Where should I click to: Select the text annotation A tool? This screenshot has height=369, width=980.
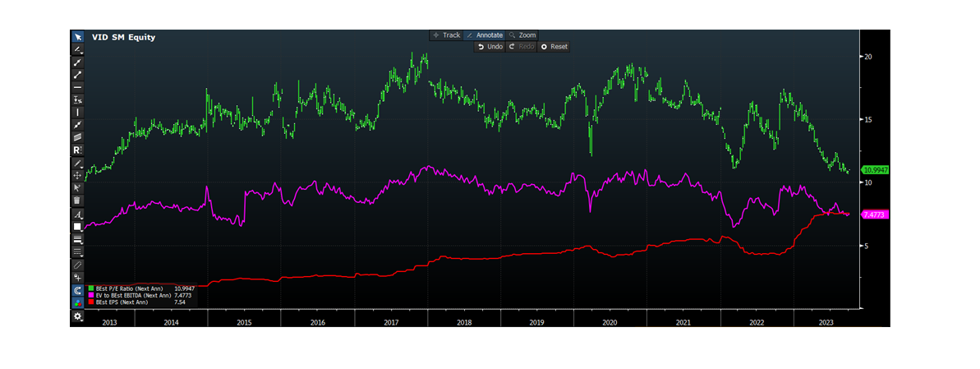click(x=78, y=214)
